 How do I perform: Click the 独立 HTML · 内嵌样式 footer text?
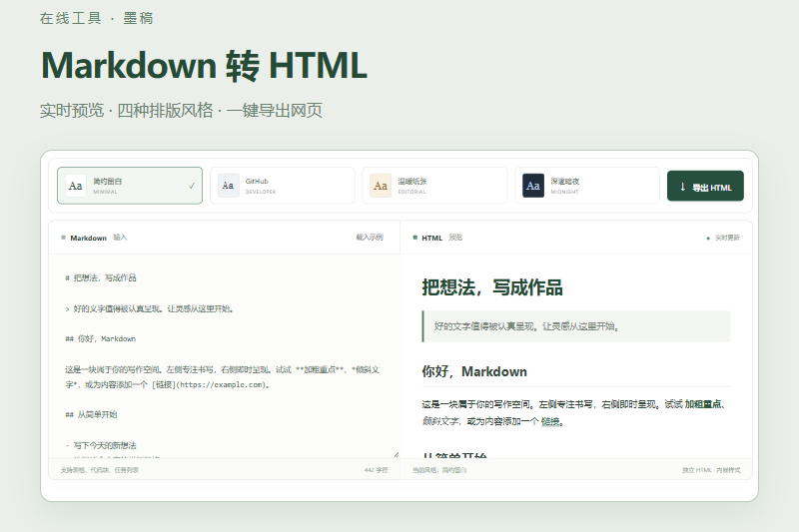click(x=711, y=470)
